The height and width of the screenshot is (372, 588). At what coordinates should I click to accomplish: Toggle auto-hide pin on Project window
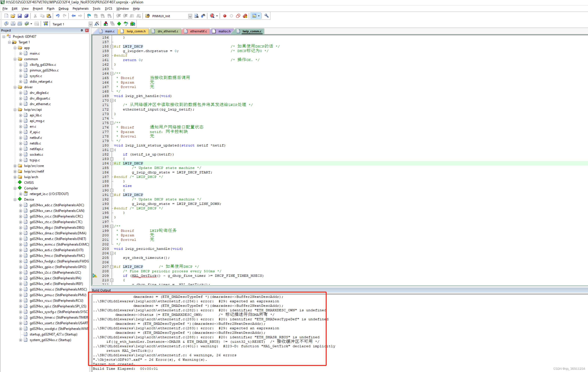point(82,30)
